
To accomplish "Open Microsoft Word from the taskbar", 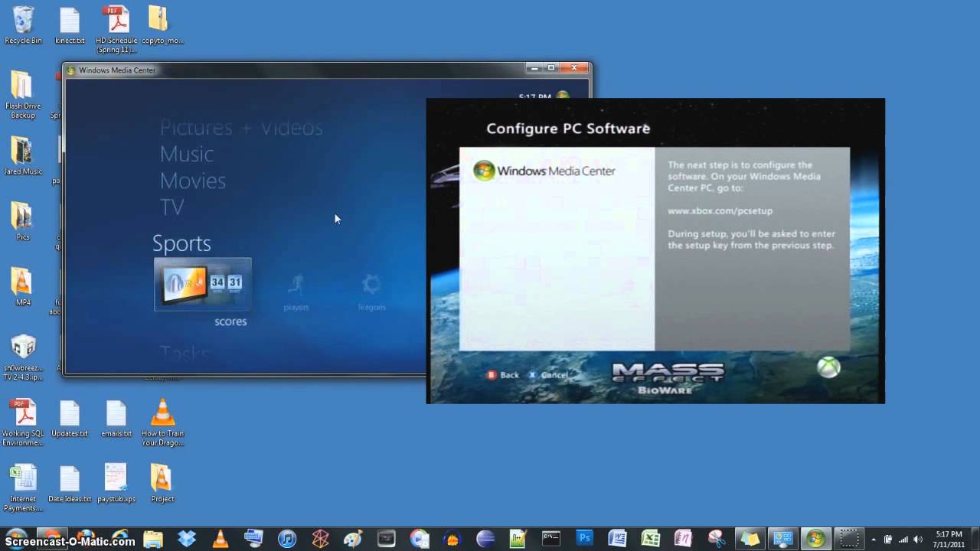I will tap(619, 538).
